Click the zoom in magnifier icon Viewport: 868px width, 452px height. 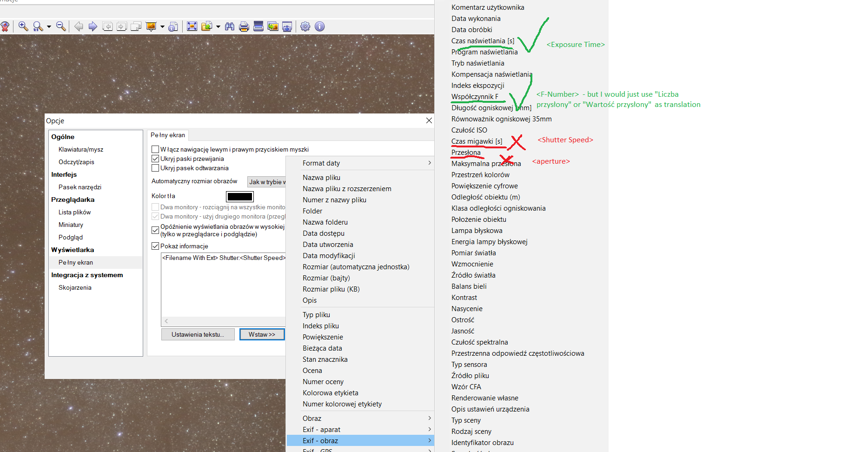click(x=23, y=27)
